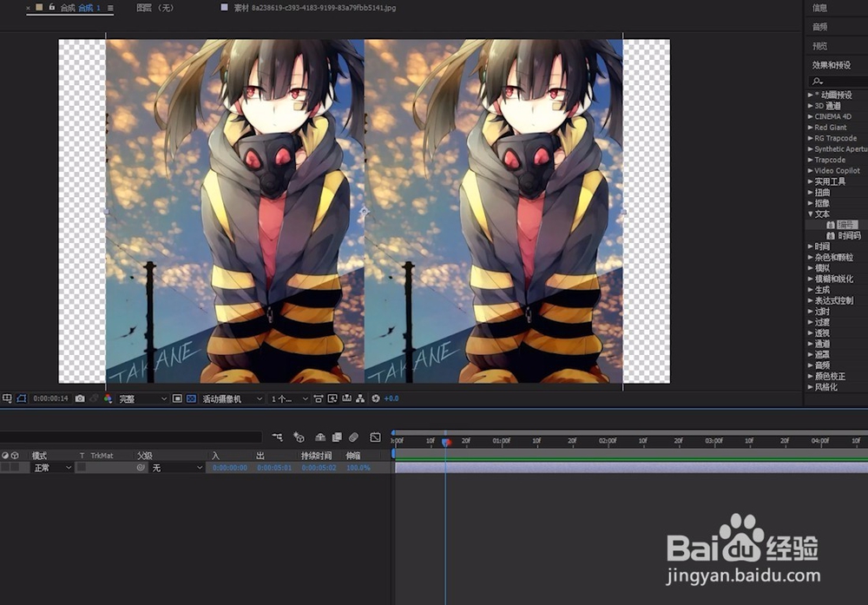Screen dimensions: 868x605
Task: Click the 模式 column header
Action: pos(39,456)
